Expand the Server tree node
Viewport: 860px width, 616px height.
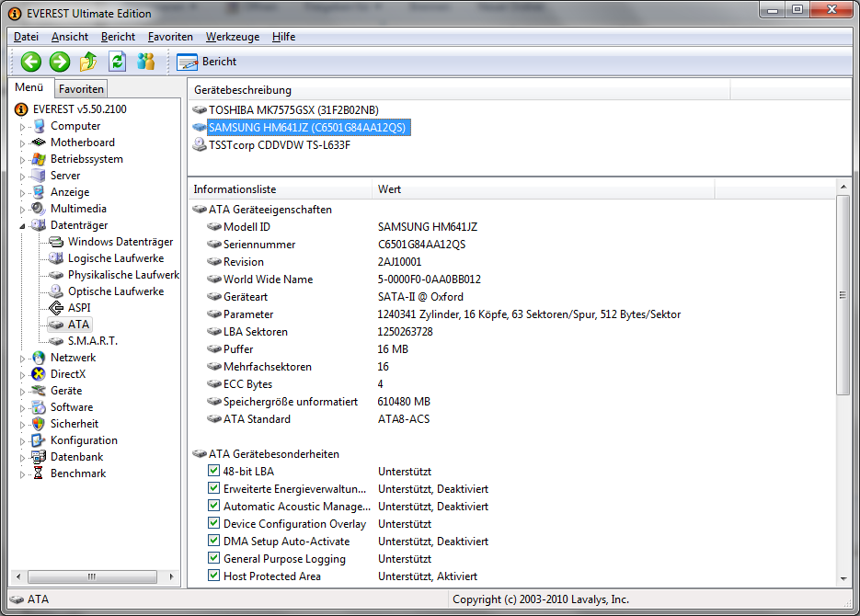click(x=22, y=177)
